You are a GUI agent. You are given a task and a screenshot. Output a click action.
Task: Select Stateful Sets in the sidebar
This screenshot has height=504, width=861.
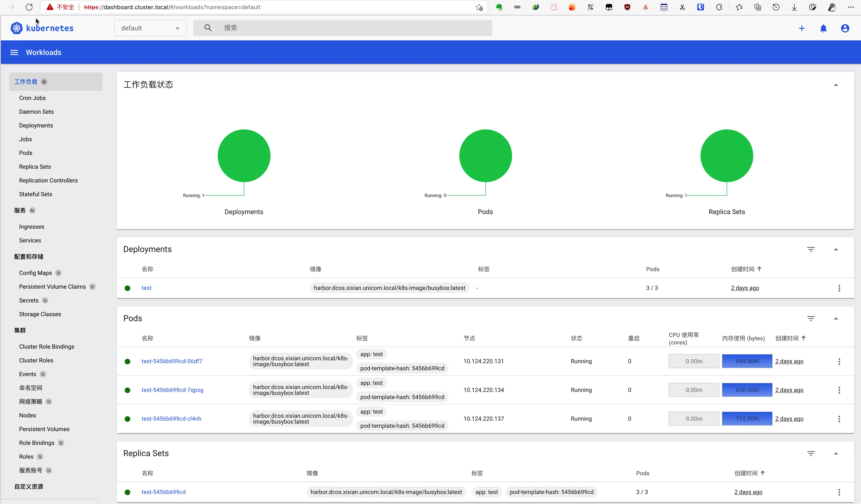coord(36,194)
